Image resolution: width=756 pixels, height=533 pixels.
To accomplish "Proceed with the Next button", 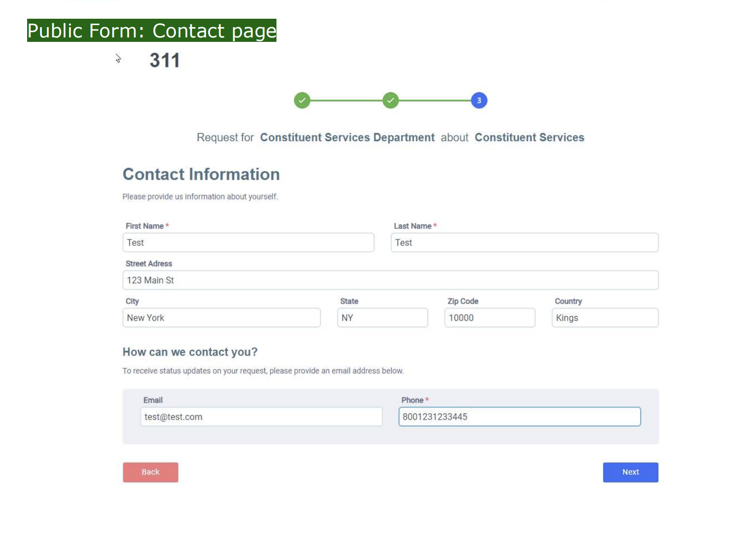I will click(x=630, y=472).
